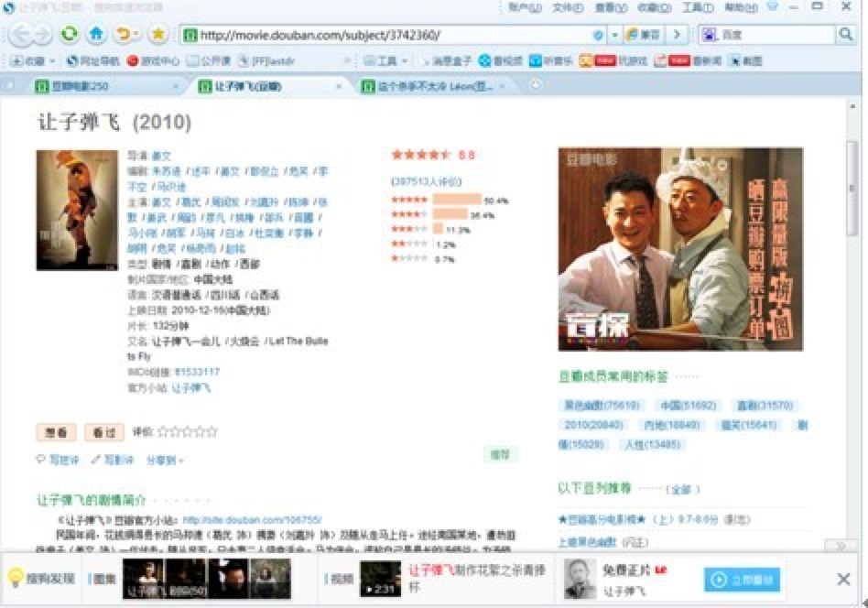This screenshot has height=608, width=868.
Task: Click the magnifier search button
Action: (x=845, y=34)
